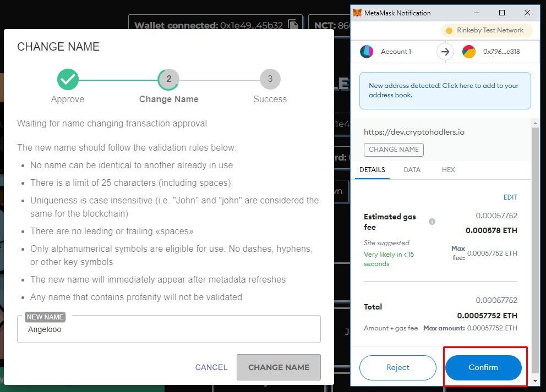
Task: Click recipient 0x796...c318 avatar icon
Action: click(469, 52)
